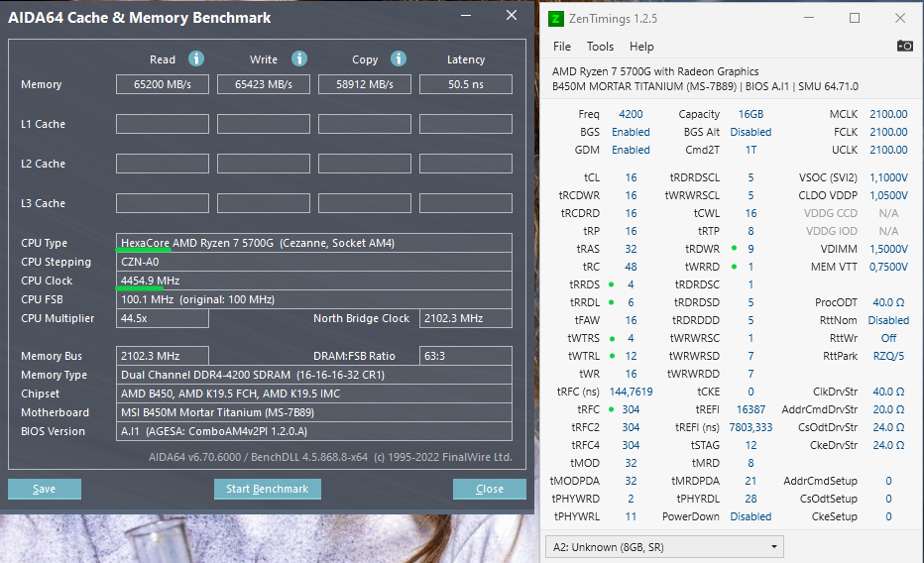Click the CPU Multiplier value 44.5x
The height and width of the screenshot is (563, 924).
tap(162, 318)
